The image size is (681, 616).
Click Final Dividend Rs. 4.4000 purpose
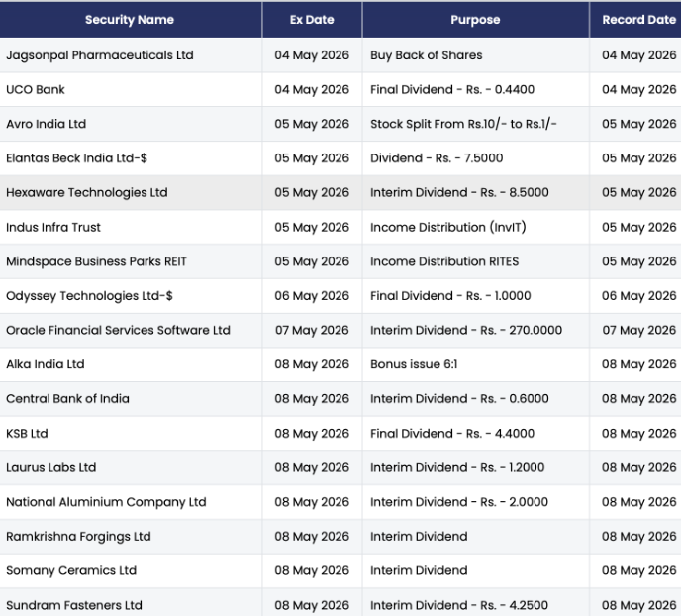[x=452, y=434]
